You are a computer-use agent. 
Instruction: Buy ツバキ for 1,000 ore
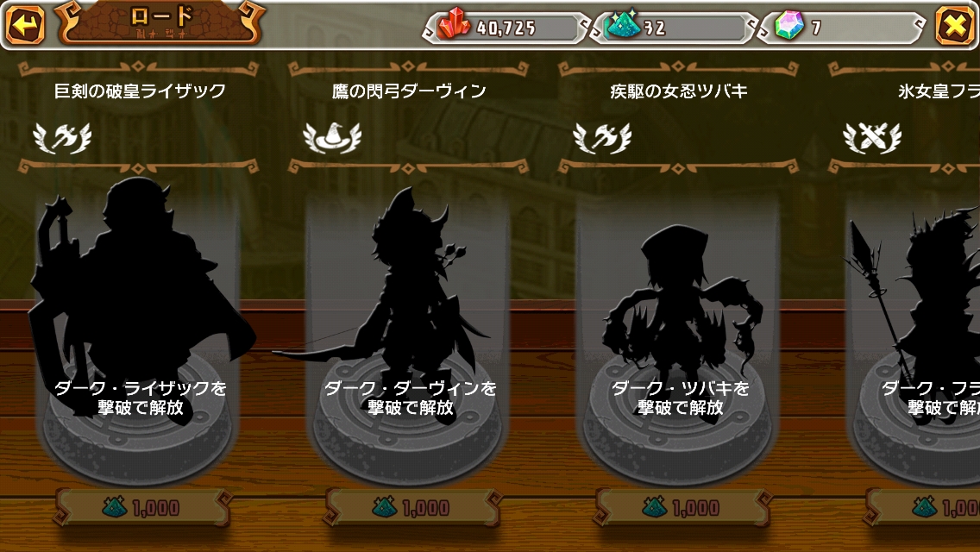click(681, 507)
